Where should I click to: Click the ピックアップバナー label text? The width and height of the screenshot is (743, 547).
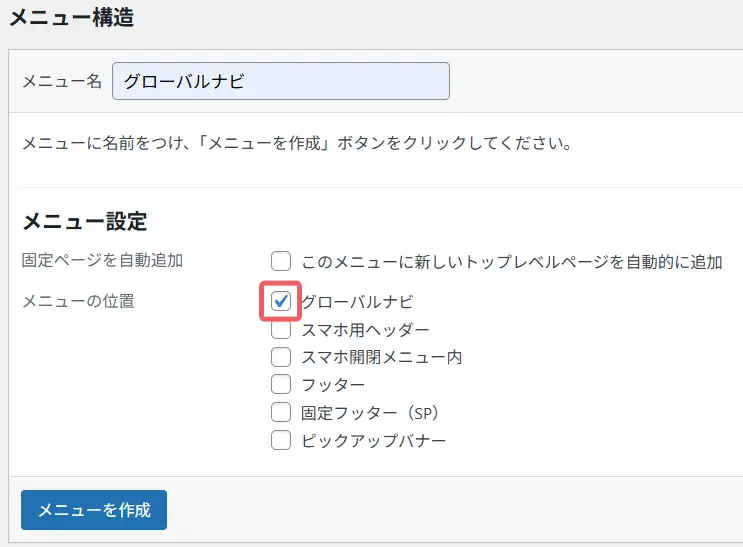click(373, 440)
